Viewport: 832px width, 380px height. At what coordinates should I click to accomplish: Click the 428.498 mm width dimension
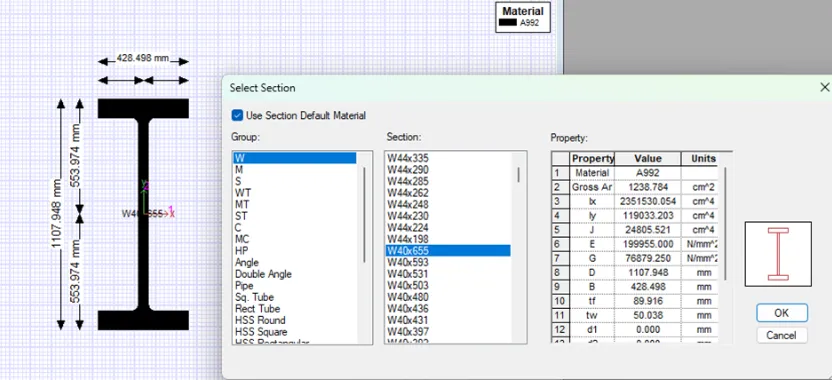(x=143, y=58)
